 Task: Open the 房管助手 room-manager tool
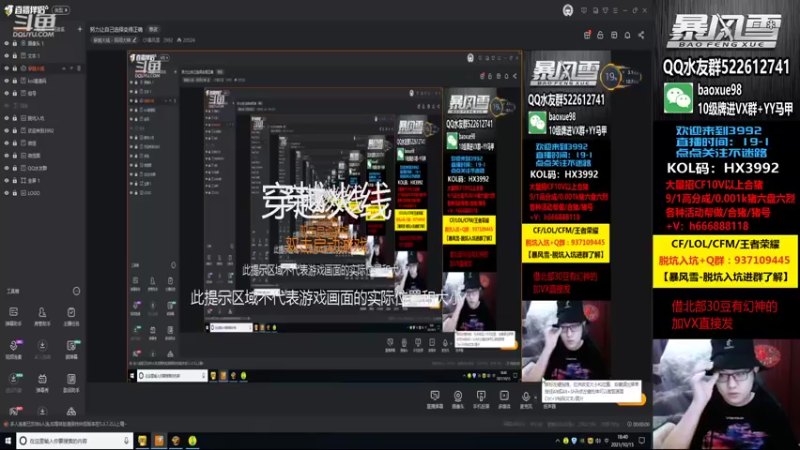pos(42,316)
